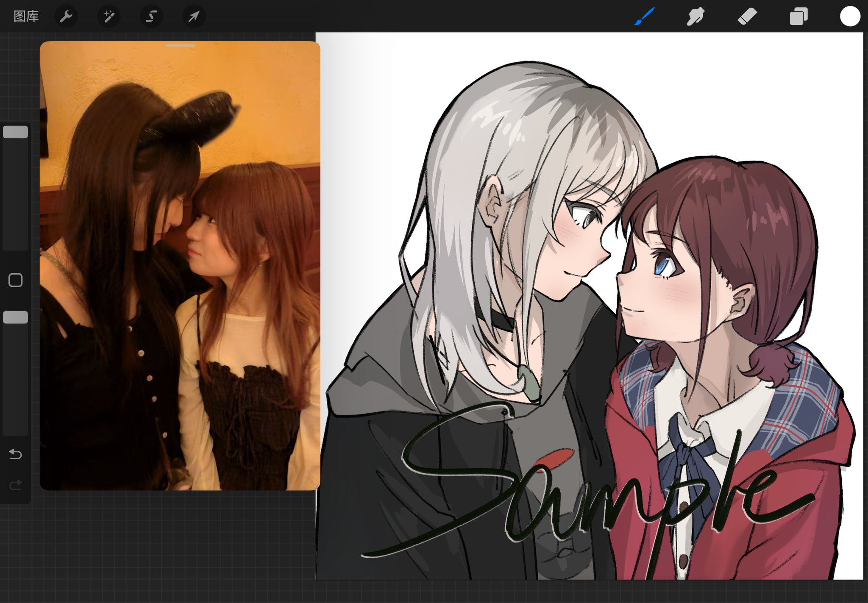The image size is (868, 603).
Task: Click the brush opacity slider handle
Action: [16, 317]
